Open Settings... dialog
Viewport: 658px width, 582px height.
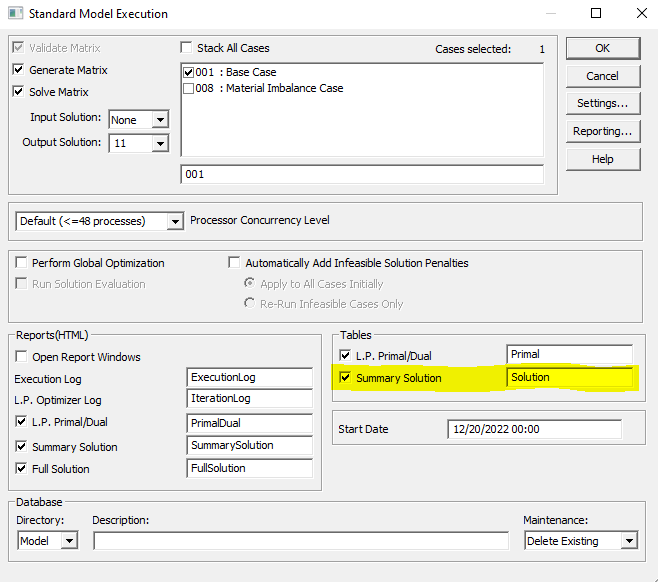pos(602,103)
